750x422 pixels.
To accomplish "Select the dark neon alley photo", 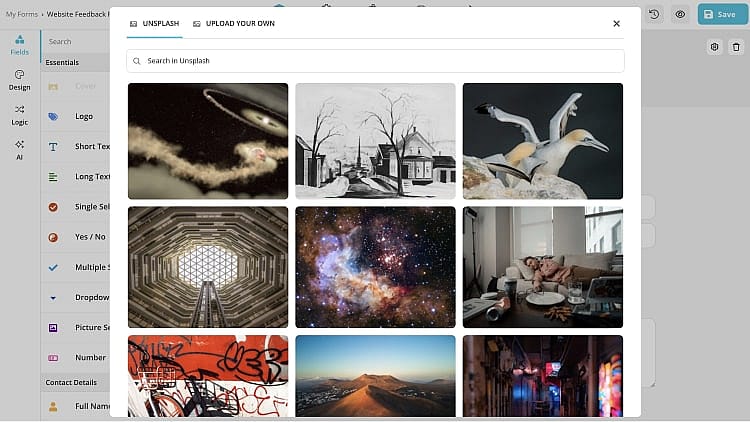I will point(543,376).
